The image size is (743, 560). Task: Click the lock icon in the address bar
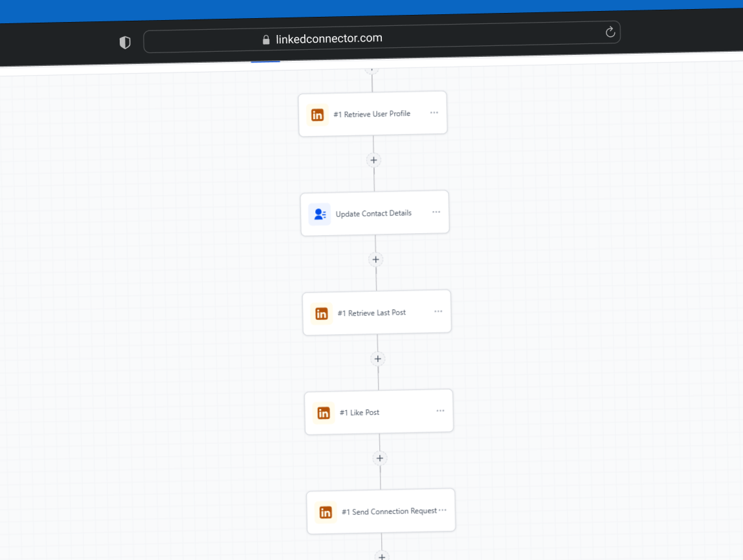tap(266, 38)
